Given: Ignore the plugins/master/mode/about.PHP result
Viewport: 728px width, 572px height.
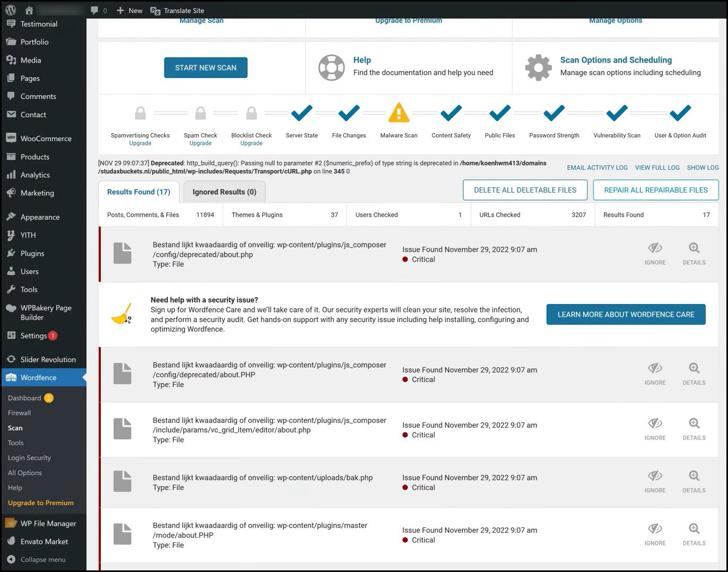Looking at the screenshot, I should click(655, 534).
